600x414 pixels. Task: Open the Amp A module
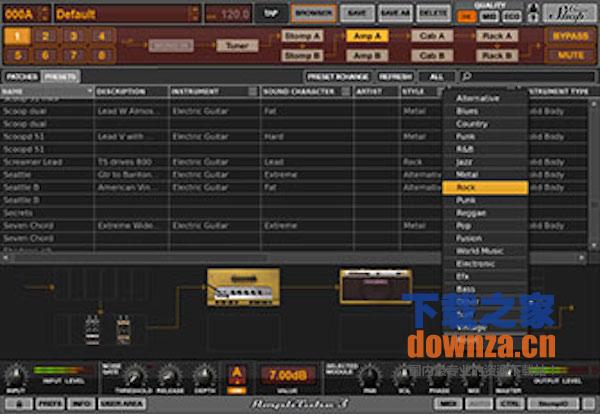click(367, 36)
